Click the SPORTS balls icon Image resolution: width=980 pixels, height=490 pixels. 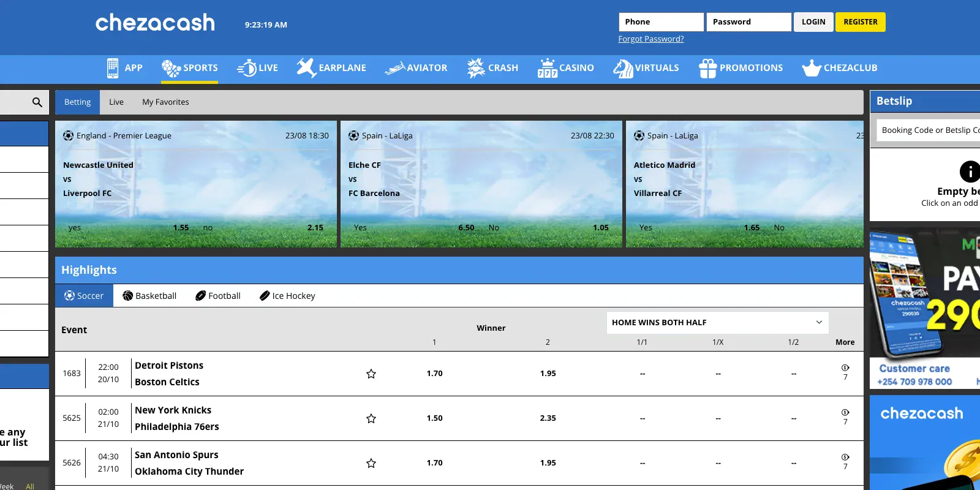click(x=171, y=68)
